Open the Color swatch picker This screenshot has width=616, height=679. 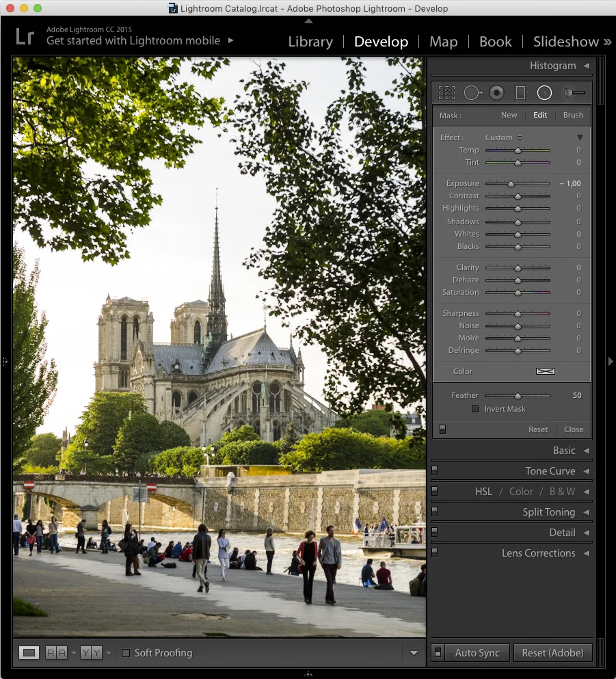click(546, 371)
